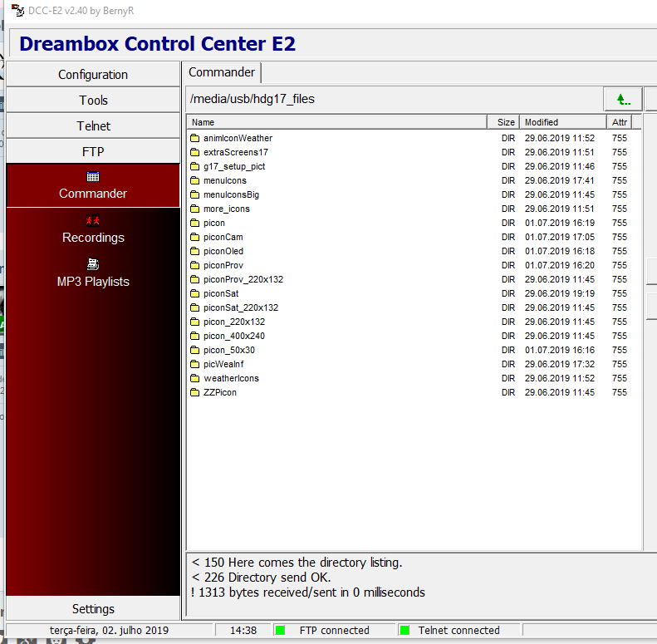Viewport: 657px width, 644px height.
Task: Click the Telnet connected green status indicator
Action: pos(404,630)
